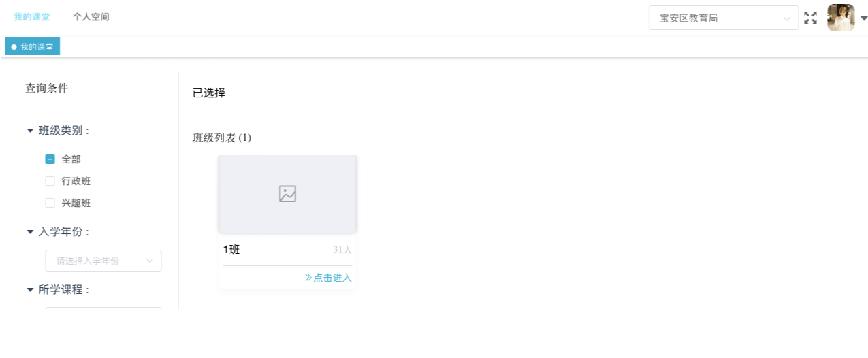Image resolution: width=868 pixels, height=358 pixels.
Task: Select the 1班 class name
Action: tap(231, 250)
